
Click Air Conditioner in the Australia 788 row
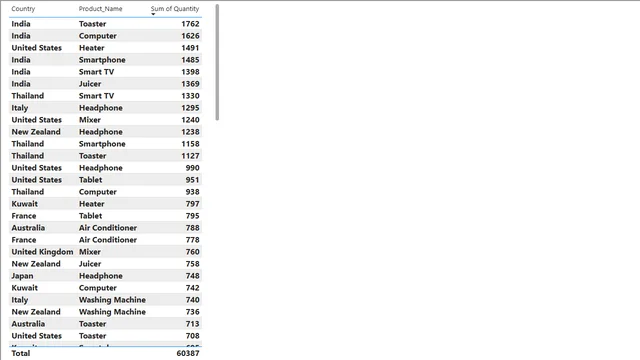click(x=108, y=228)
